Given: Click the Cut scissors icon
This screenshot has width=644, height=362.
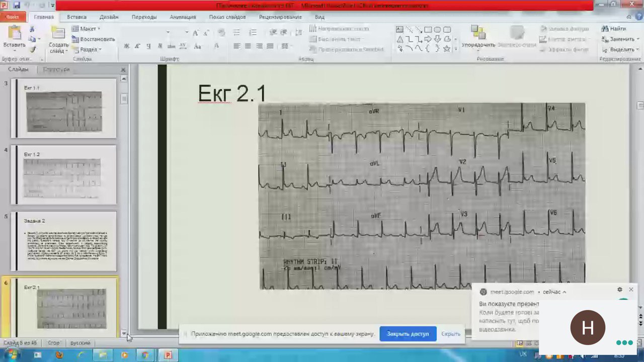Looking at the screenshot, I should 32,30.
